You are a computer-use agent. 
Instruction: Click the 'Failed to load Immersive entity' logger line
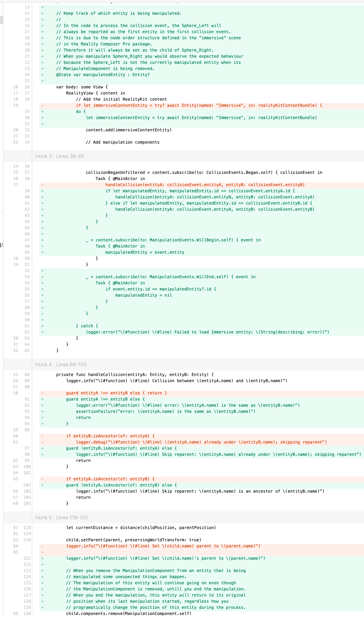coord(207,332)
